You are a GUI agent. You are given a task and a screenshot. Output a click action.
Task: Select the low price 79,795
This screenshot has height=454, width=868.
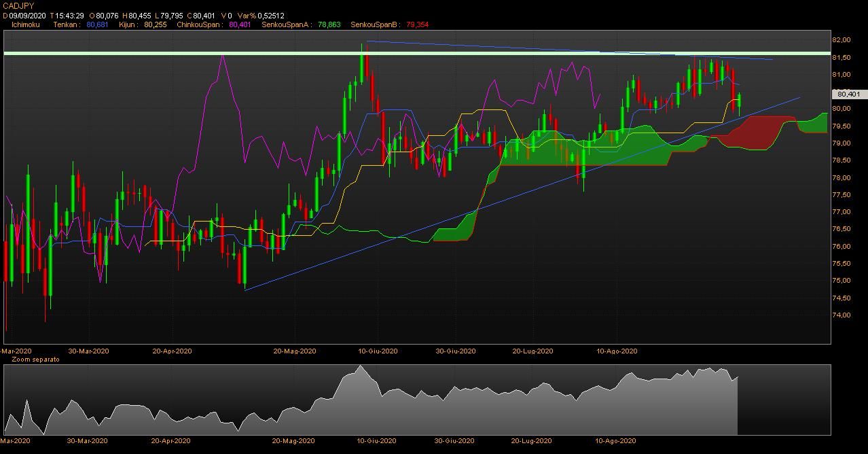click(x=173, y=15)
